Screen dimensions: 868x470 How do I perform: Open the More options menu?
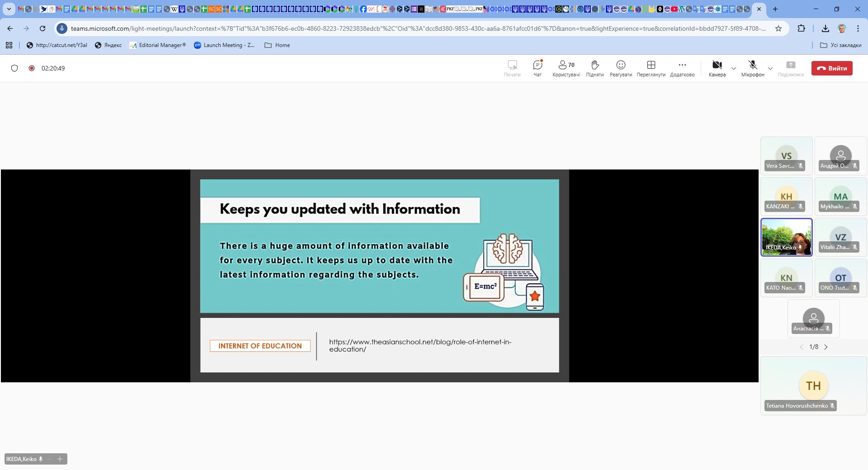point(682,68)
